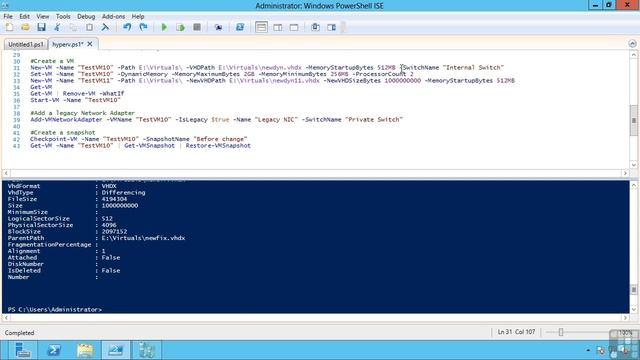The height and width of the screenshot is (360, 640).
Task: Click line 39 Add-VMNetworkAdapter command
Action: [x=216, y=120]
